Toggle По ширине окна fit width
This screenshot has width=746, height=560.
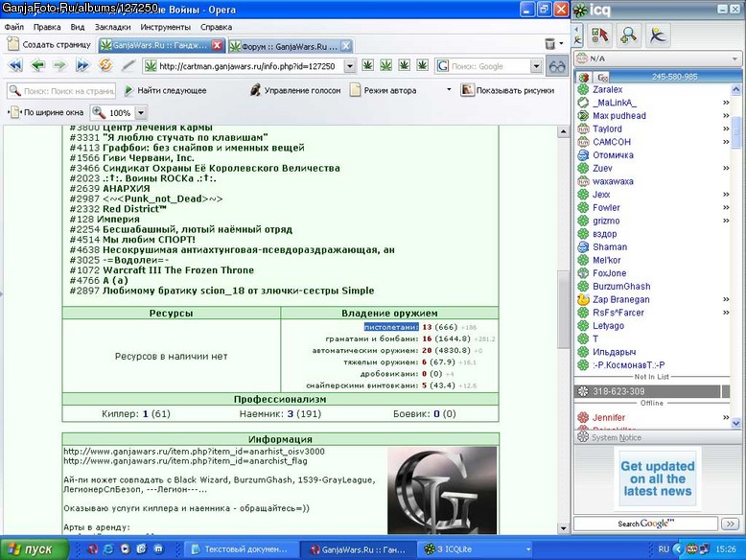47,112
